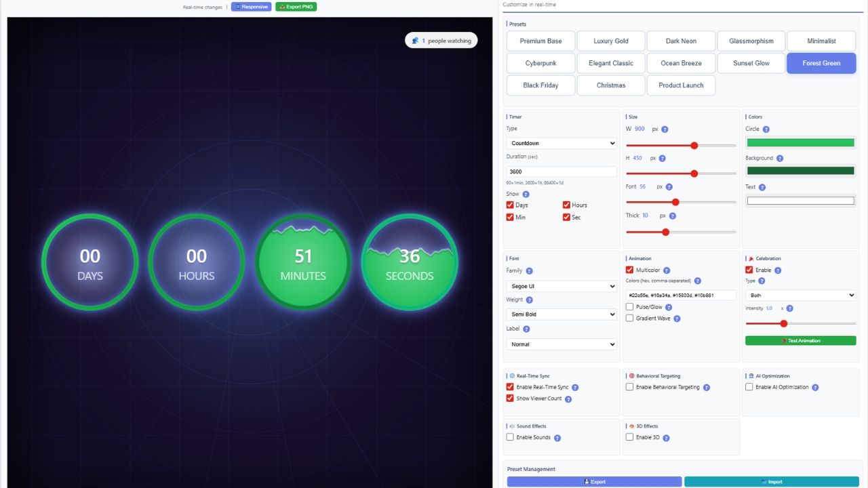The image size is (868, 488).
Task: Open the help icon next to Text color
Action: click(762, 188)
